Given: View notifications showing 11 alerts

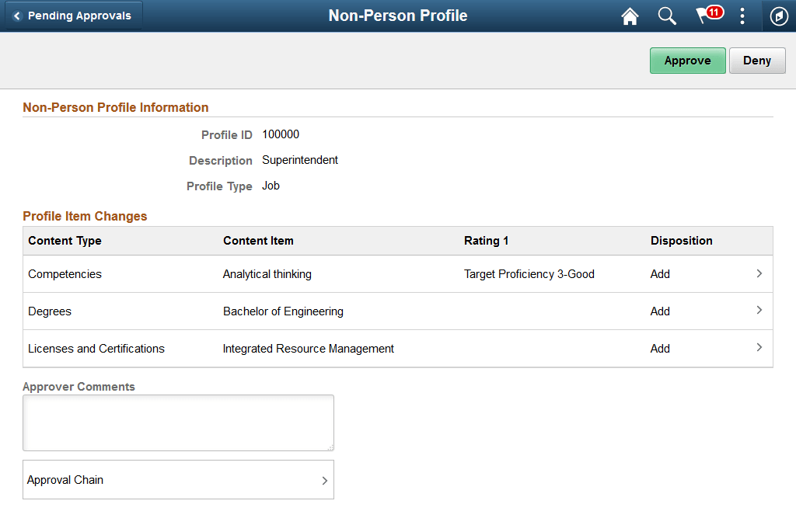Looking at the screenshot, I should (x=706, y=16).
